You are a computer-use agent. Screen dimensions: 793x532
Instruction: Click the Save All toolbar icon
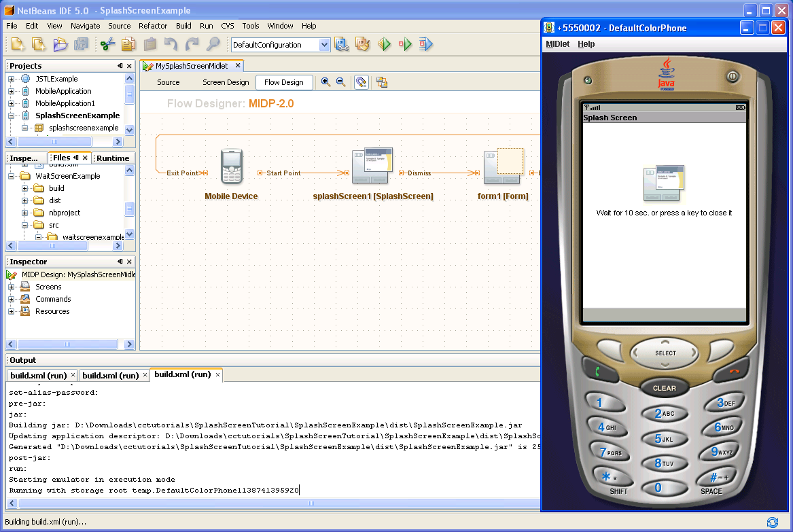click(x=81, y=44)
